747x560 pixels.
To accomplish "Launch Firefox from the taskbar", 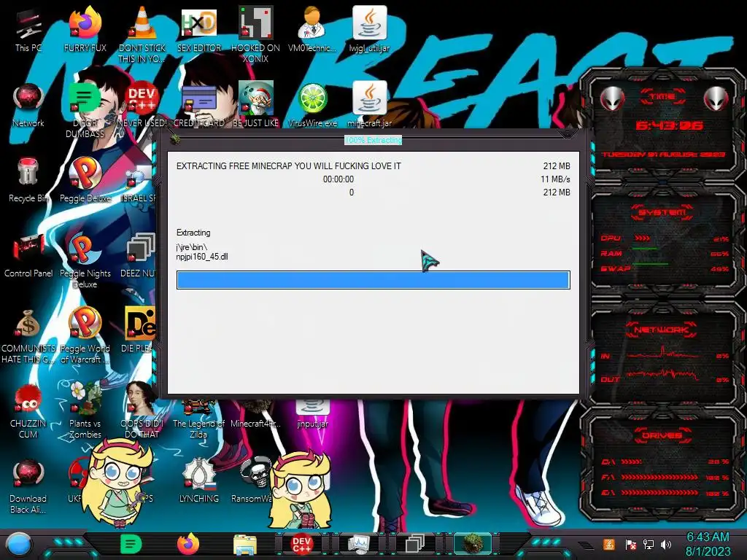I will tap(188, 544).
